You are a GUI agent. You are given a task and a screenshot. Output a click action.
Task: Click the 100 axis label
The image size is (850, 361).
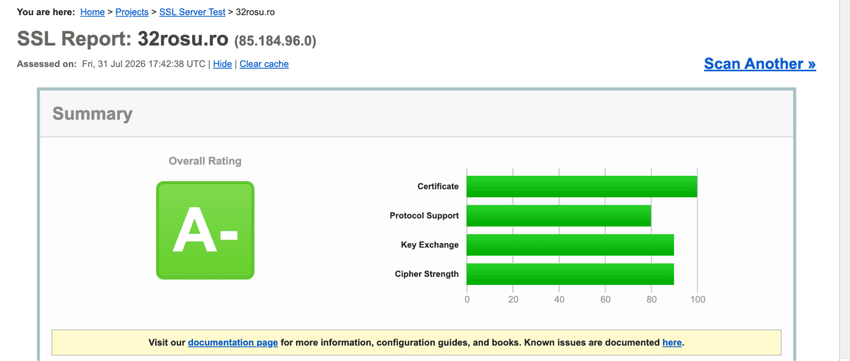click(697, 299)
